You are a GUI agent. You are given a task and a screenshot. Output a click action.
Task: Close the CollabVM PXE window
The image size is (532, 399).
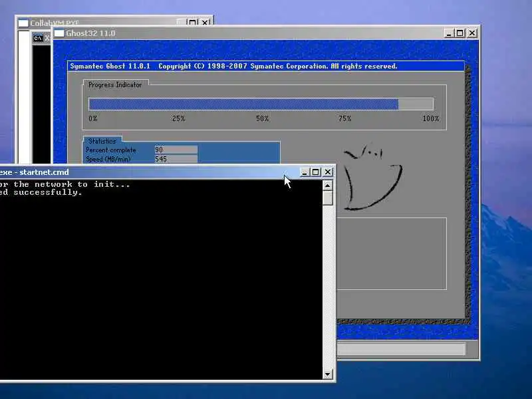[x=205, y=23]
